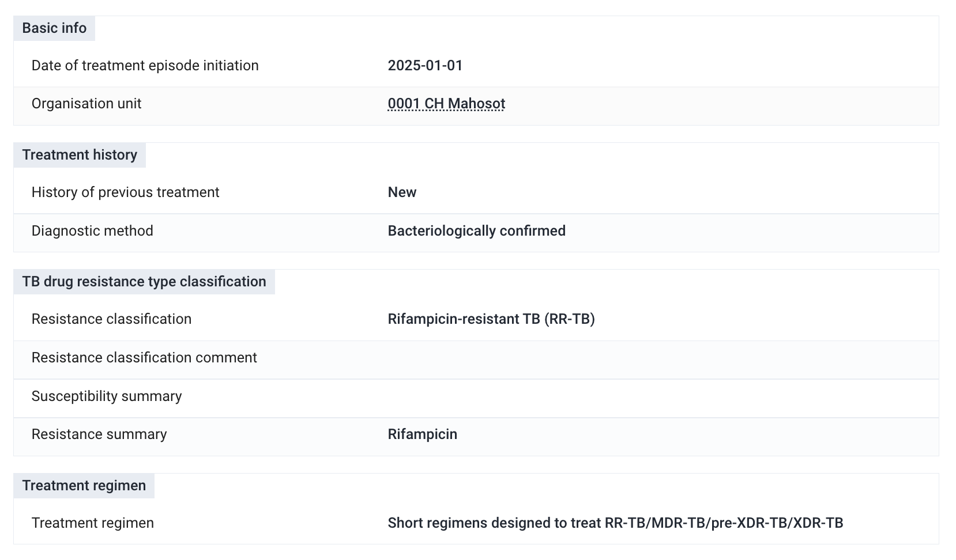Viewport: 956px width, 560px height.
Task: Click the Bacteriologically confirmed diagnostic value
Action: pyautogui.click(x=476, y=231)
